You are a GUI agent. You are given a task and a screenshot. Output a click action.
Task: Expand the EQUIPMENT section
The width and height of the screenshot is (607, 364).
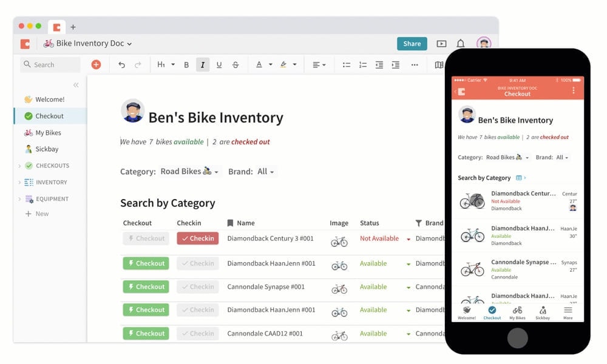click(19, 199)
